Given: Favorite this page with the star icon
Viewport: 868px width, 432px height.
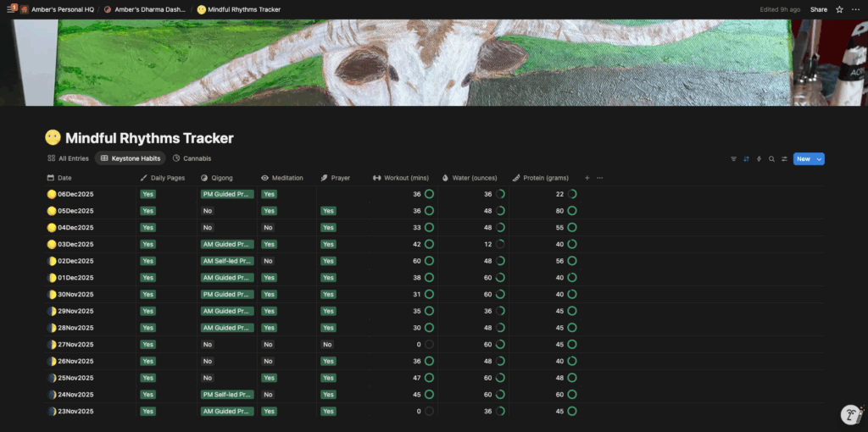Looking at the screenshot, I should [x=839, y=9].
